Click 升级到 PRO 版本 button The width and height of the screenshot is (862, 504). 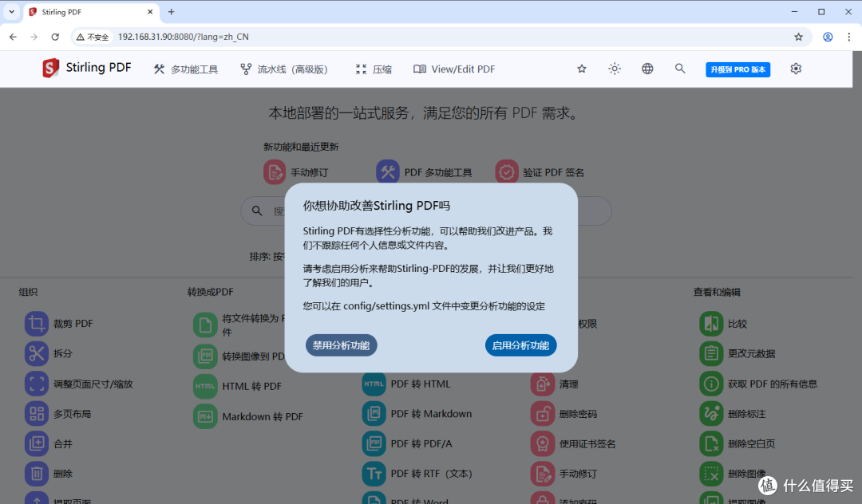click(x=737, y=69)
